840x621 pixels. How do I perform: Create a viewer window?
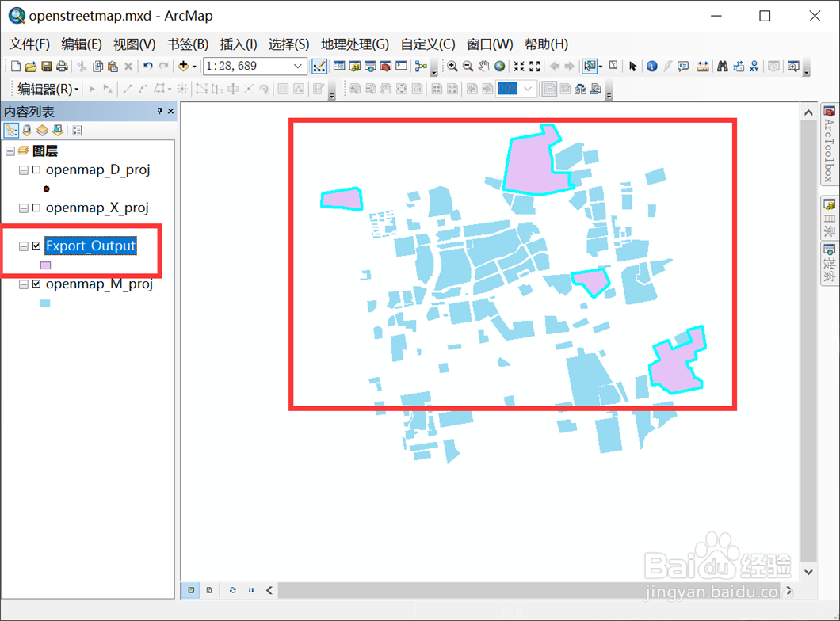pyautogui.click(x=793, y=67)
